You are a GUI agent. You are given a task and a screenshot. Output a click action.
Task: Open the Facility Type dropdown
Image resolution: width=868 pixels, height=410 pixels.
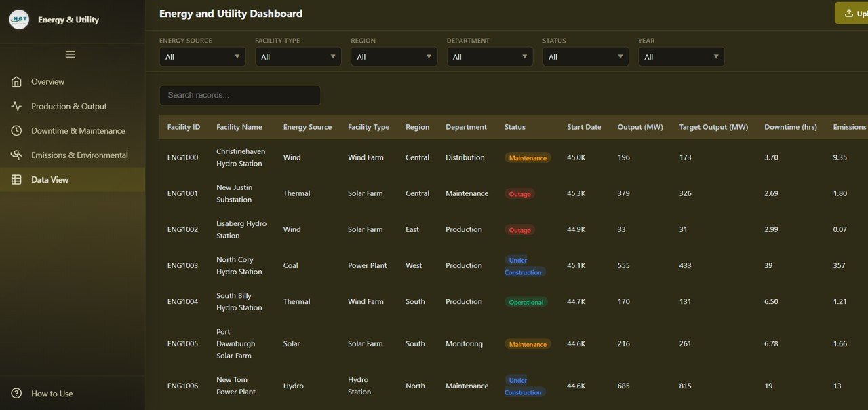coord(297,56)
